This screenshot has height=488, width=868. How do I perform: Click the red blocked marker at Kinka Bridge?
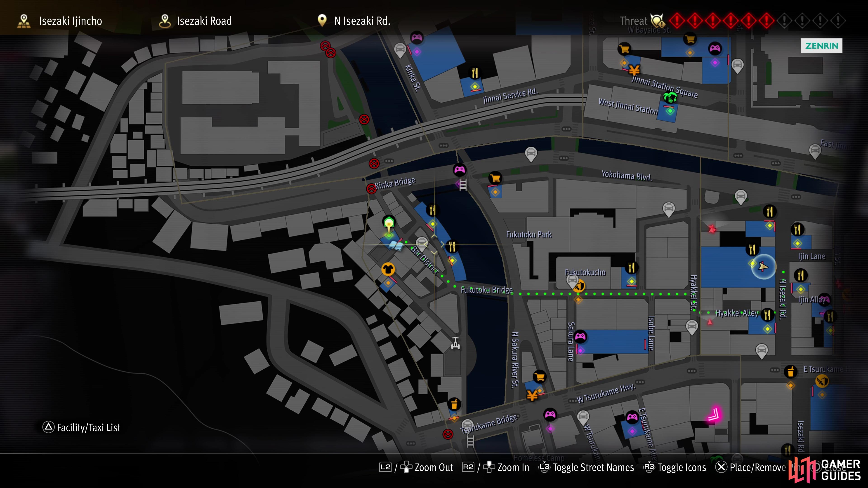click(371, 189)
